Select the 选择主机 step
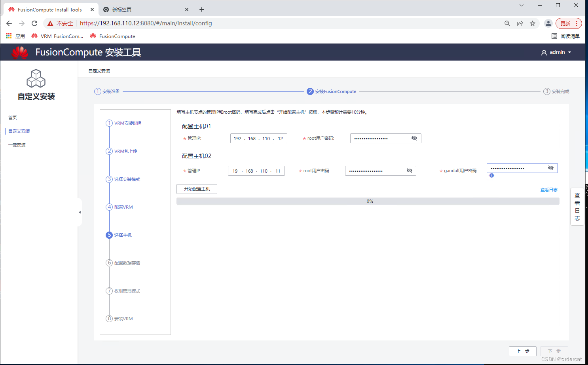The width and height of the screenshot is (588, 365). [x=119, y=235]
